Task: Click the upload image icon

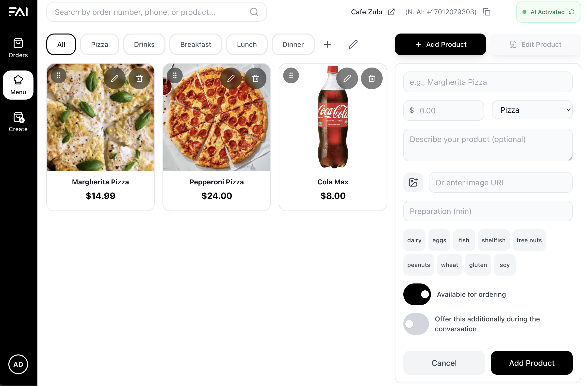Action: click(x=413, y=182)
